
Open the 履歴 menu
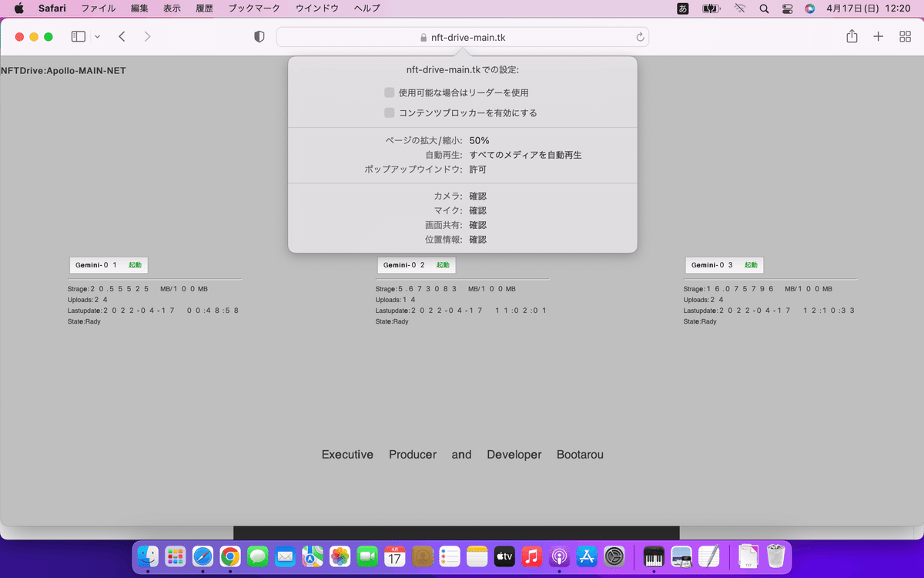coord(204,8)
